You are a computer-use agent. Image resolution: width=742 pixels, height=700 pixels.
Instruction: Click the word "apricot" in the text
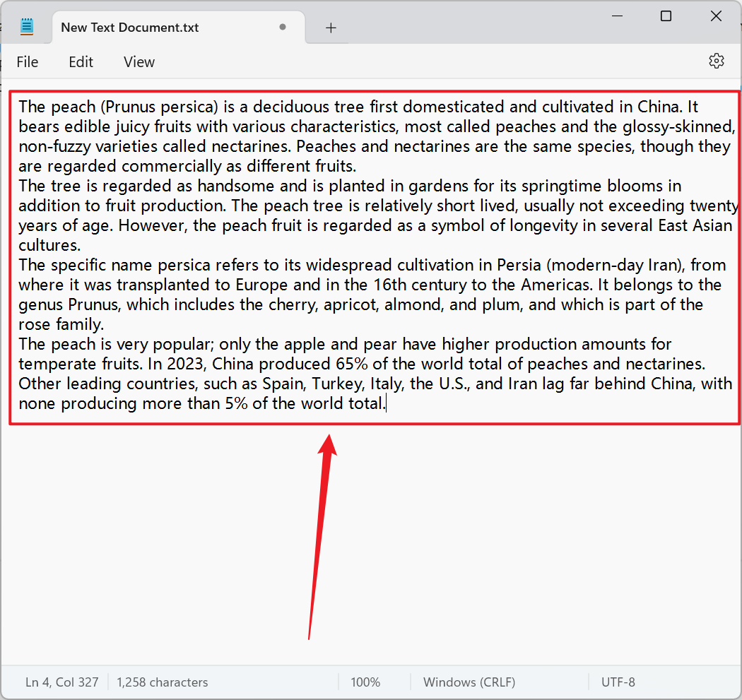351,305
